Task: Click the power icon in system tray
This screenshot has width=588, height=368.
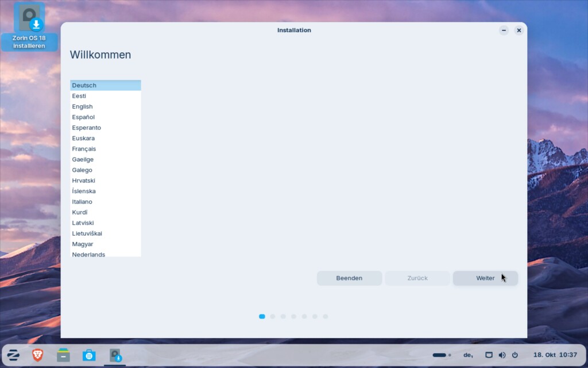Action: 515,355
